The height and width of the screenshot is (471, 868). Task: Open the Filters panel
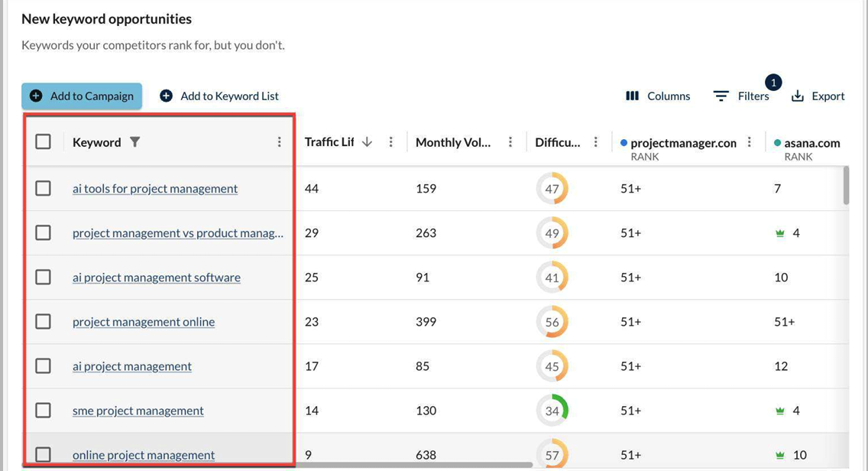coord(741,96)
